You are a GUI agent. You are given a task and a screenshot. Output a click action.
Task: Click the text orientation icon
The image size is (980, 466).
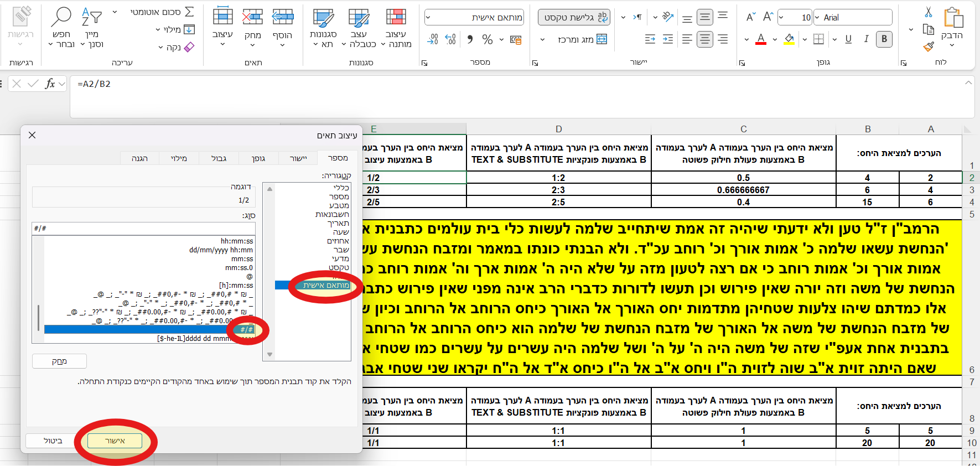tap(668, 17)
